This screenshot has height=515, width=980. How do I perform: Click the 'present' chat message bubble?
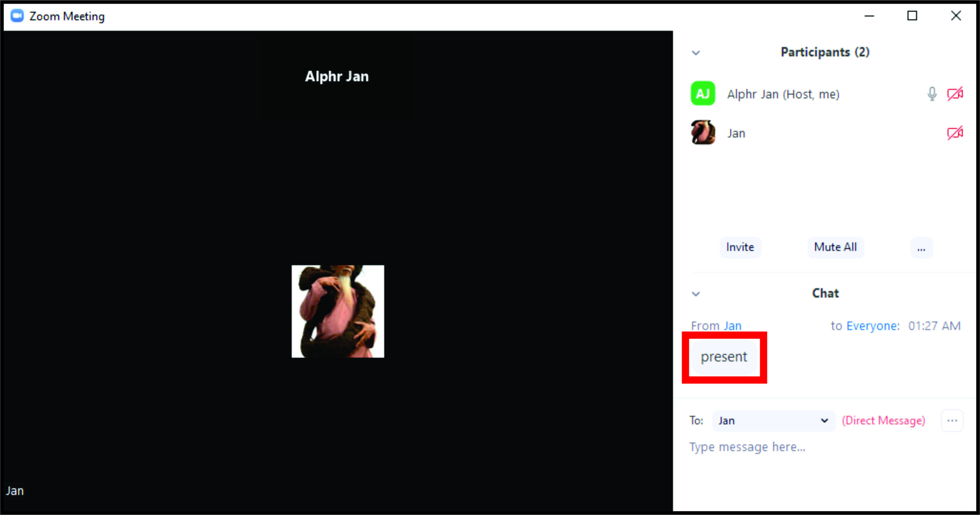click(x=724, y=357)
